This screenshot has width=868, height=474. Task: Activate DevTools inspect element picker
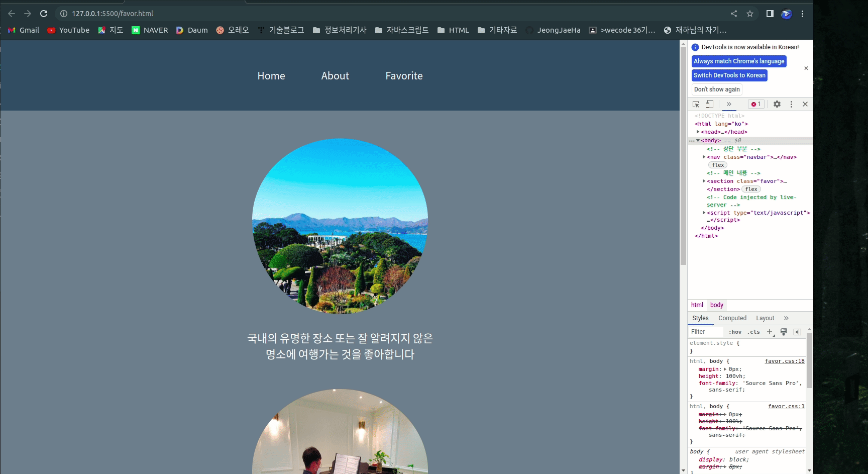(696, 104)
